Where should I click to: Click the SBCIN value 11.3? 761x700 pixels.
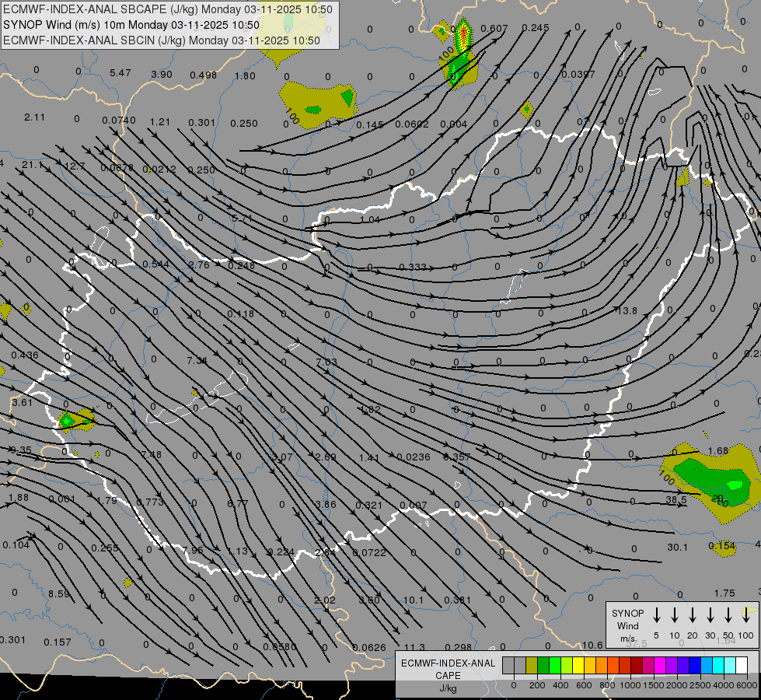tap(414, 647)
